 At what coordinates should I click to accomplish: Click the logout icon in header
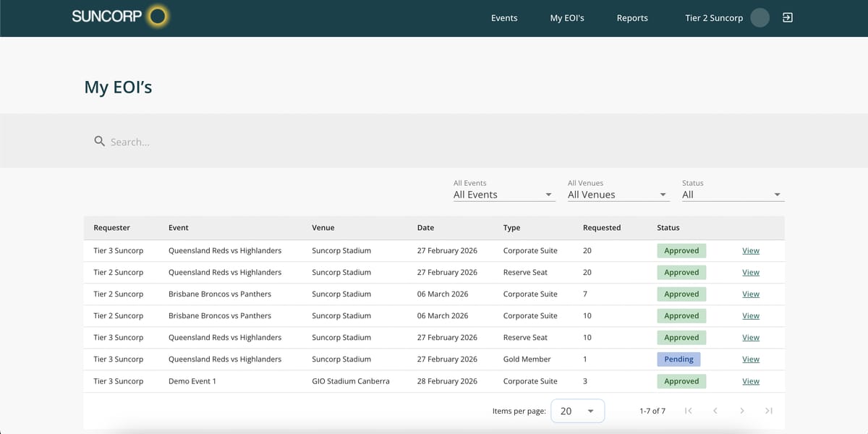(788, 17)
